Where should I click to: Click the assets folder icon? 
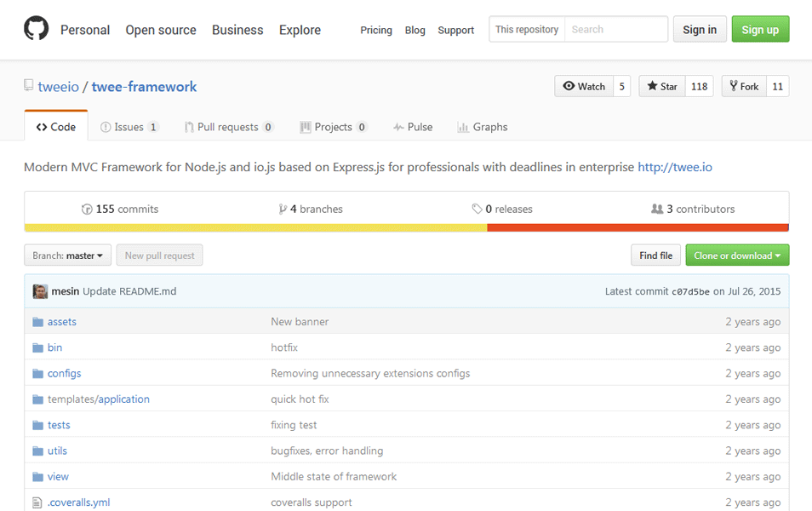[x=37, y=322]
